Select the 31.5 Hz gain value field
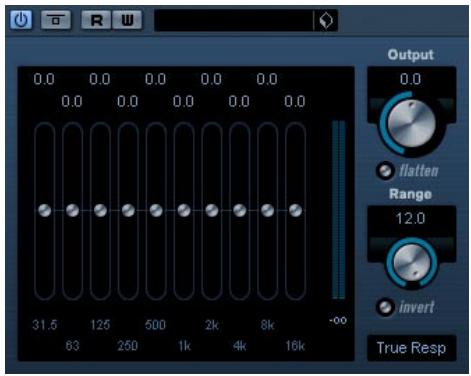Image resolution: width=471 pixels, height=376 pixels. (x=44, y=79)
